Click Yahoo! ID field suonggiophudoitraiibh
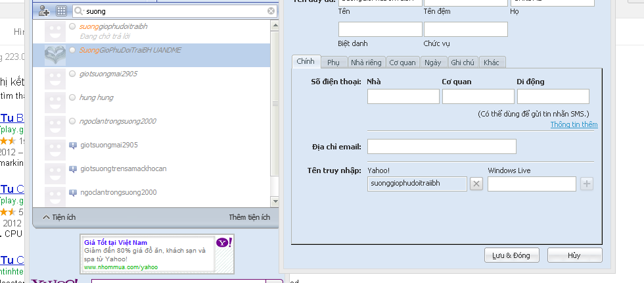Viewport: 644px width, 283px height. (417, 184)
